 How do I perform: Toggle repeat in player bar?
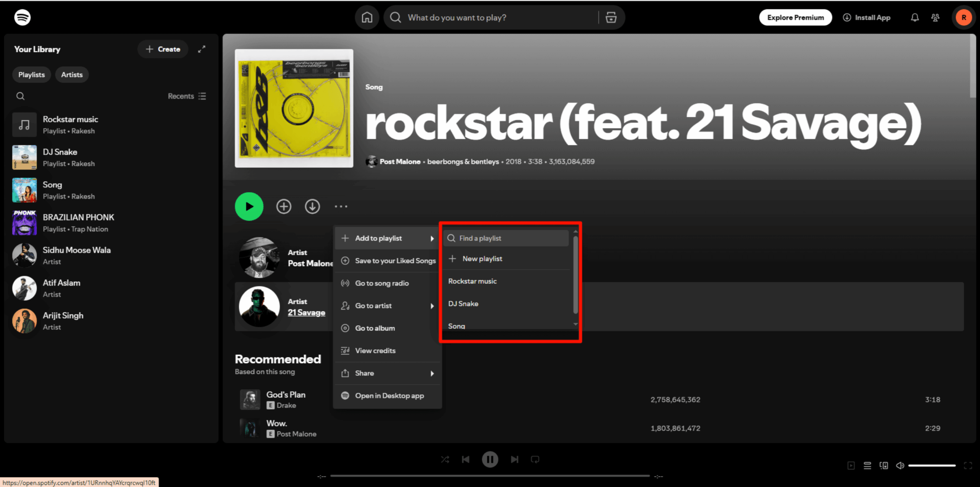[x=535, y=459]
